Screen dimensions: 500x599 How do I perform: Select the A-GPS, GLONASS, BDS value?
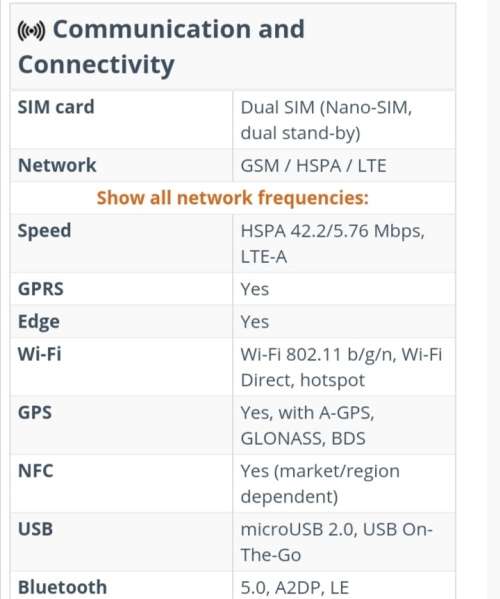(x=307, y=426)
